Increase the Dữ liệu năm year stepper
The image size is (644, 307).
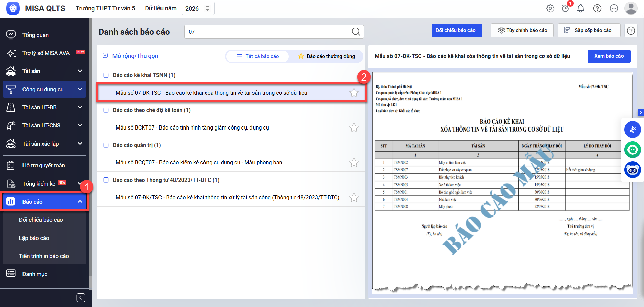tap(208, 6)
